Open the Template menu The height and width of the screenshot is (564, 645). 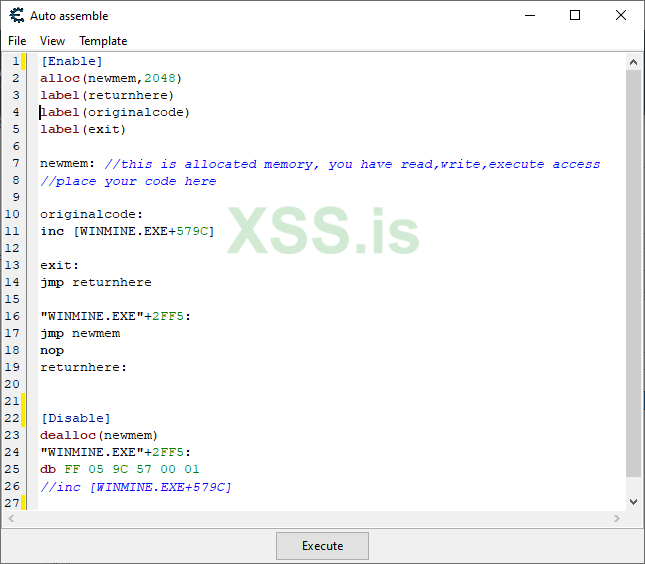tap(103, 41)
